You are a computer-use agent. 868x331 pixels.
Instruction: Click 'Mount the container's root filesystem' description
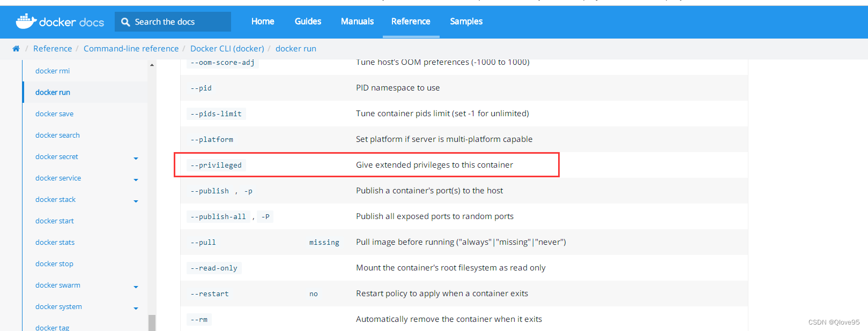451,268
